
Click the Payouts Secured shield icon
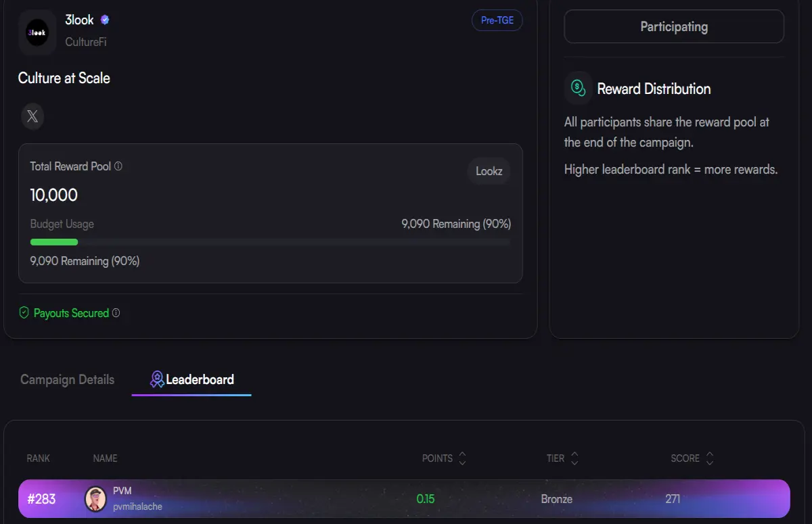24,313
